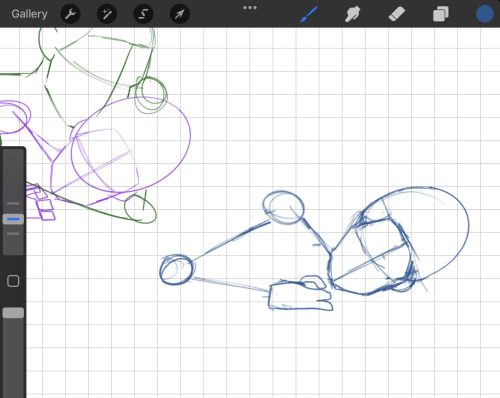Activate the Selection tool S icon

click(x=143, y=14)
